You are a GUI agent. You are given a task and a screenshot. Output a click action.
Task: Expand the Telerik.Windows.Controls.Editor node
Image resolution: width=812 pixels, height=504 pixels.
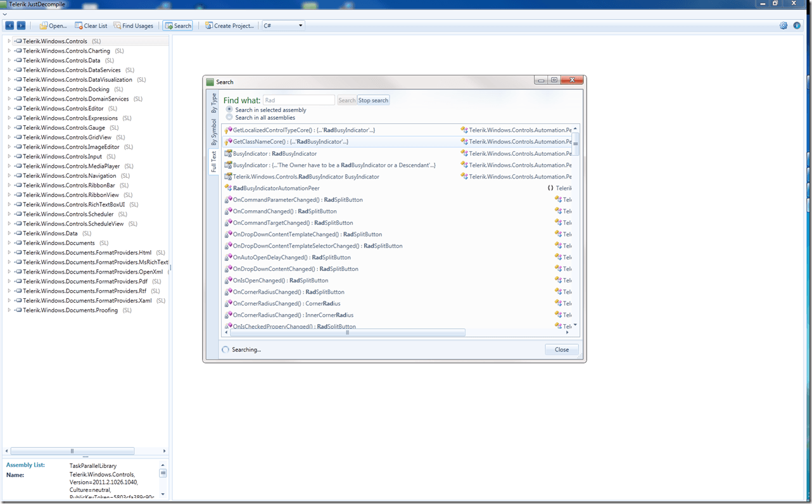pos(9,108)
